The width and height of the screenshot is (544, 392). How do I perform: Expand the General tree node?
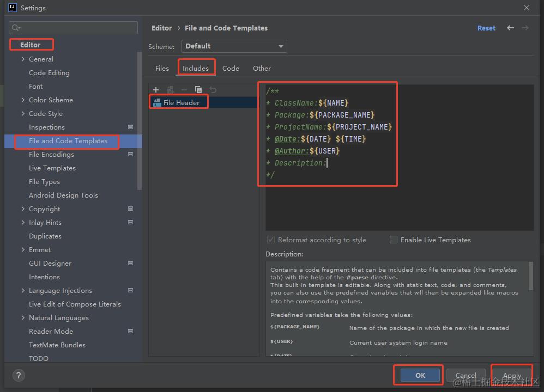pos(23,59)
